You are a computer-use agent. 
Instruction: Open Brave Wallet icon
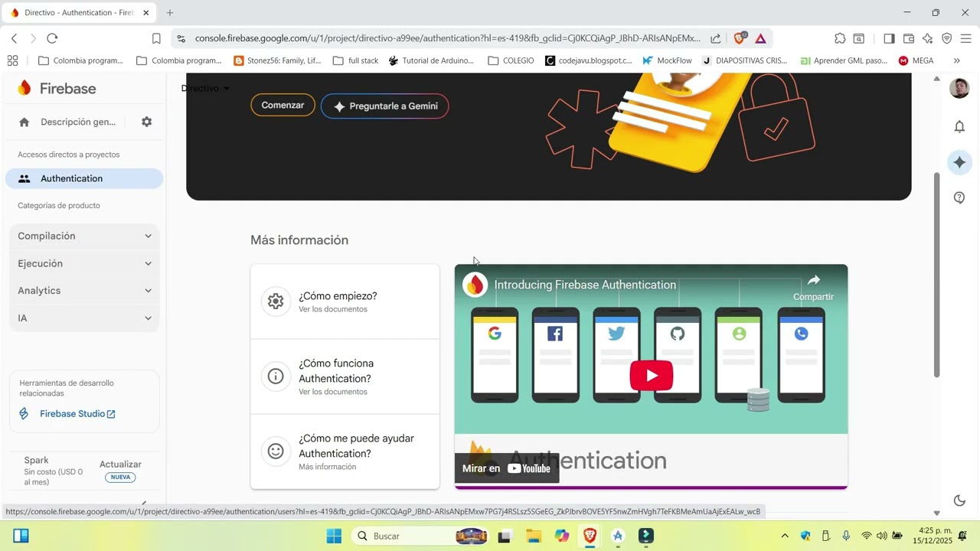(x=909, y=38)
